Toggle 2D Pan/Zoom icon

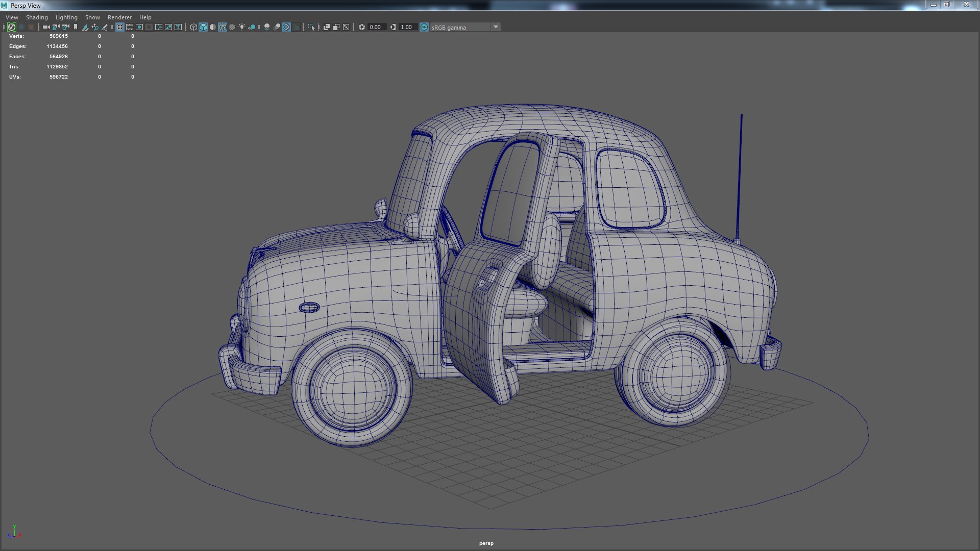point(95,27)
